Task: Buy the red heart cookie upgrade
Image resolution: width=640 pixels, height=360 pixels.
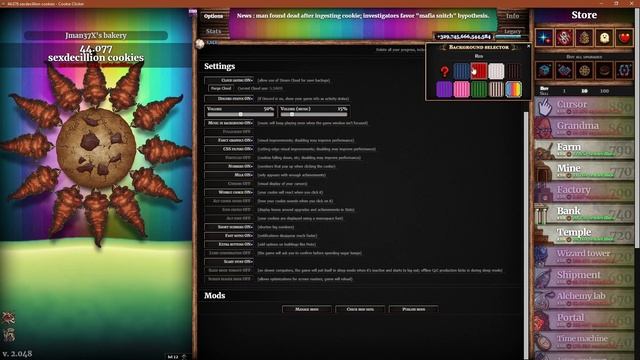Action: click(x=624, y=38)
